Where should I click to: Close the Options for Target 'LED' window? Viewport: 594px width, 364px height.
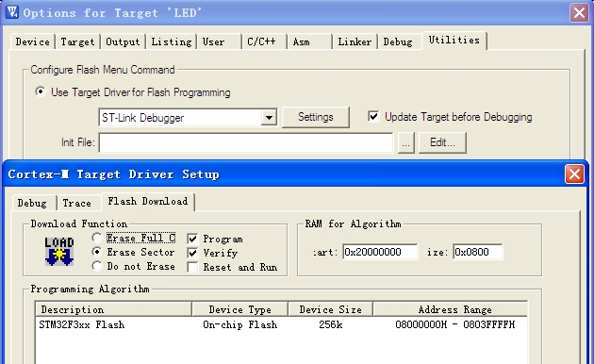(579, 13)
